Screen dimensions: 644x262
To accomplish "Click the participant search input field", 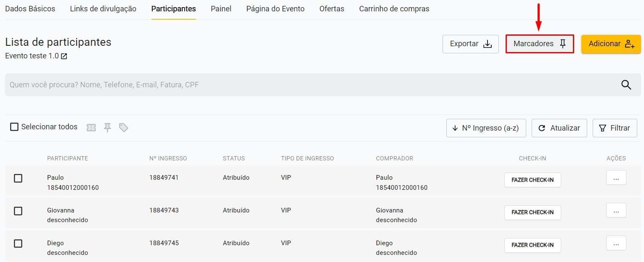I will [294, 85].
